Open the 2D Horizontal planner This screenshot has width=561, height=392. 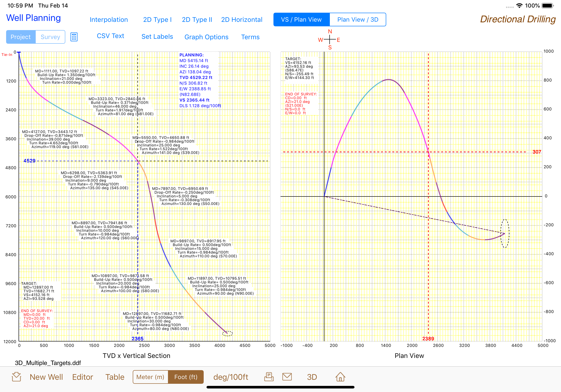click(242, 20)
